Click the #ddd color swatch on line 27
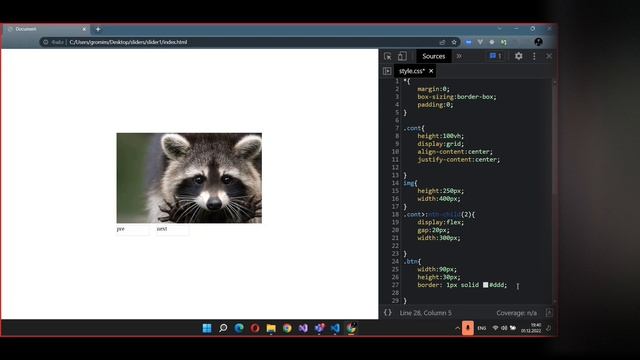The width and height of the screenshot is (640, 360). pyautogui.click(x=485, y=285)
